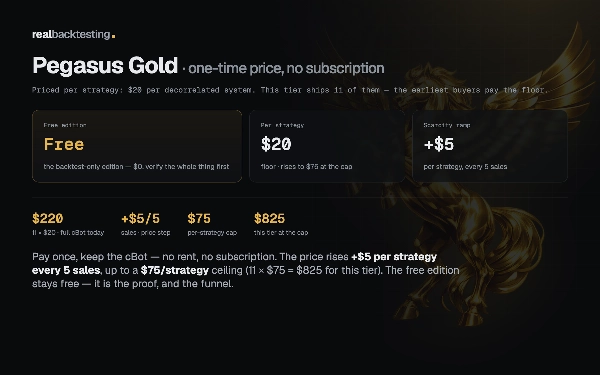
Task: Click the $20 price figure
Action: click(276, 144)
